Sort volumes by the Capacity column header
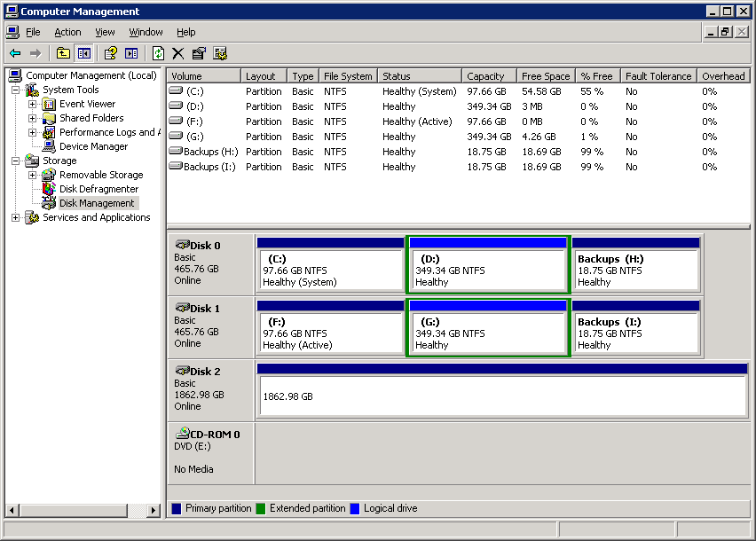 click(x=489, y=75)
